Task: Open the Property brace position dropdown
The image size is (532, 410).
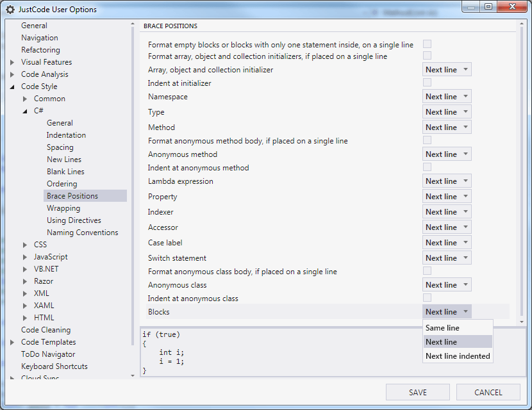Action: click(447, 197)
